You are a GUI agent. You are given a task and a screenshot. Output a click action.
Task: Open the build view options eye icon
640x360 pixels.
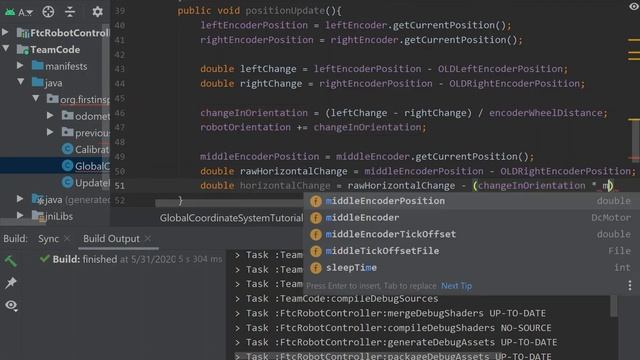click(x=11, y=305)
